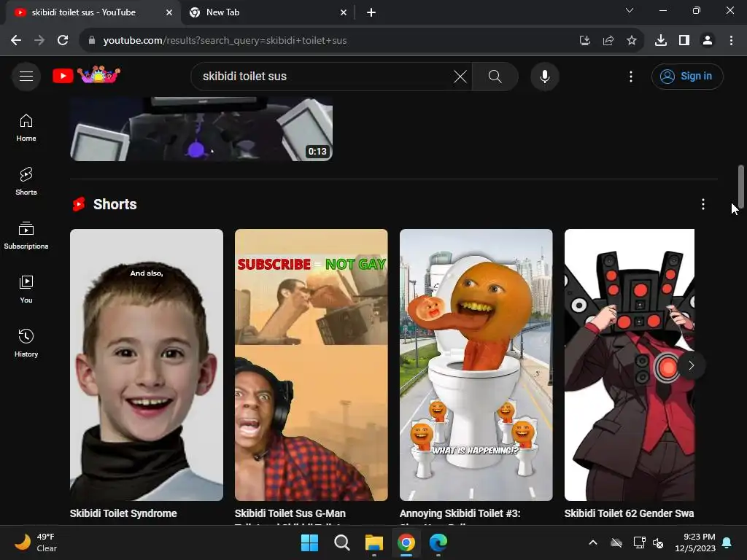
Task: Open File Explorer from the taskbar
Action: pos(374,542)
